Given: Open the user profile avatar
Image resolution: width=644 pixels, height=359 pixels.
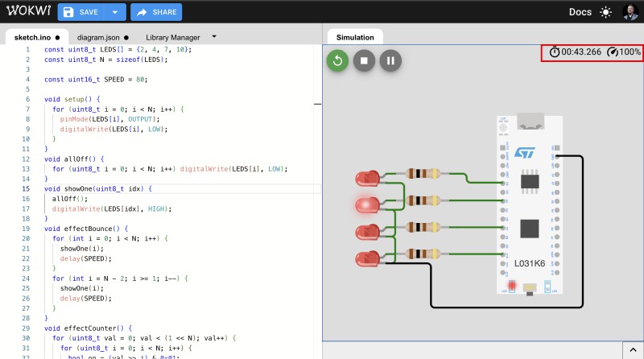Looking at the screenshot, I should pyautogui.click(x=630, y=12).
